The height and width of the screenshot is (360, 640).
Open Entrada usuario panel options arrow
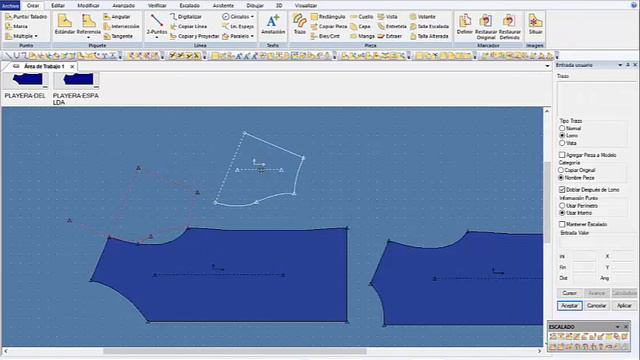click(x=620, y=65)
